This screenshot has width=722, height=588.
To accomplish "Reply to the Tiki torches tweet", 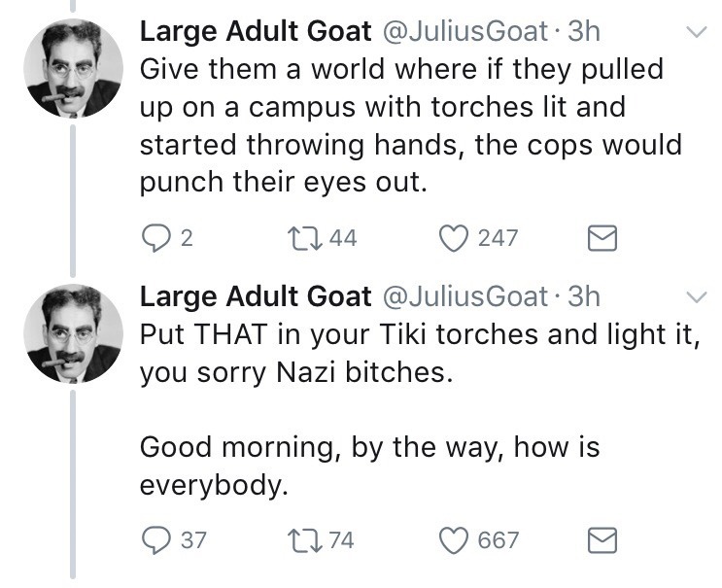I will 155,539.
